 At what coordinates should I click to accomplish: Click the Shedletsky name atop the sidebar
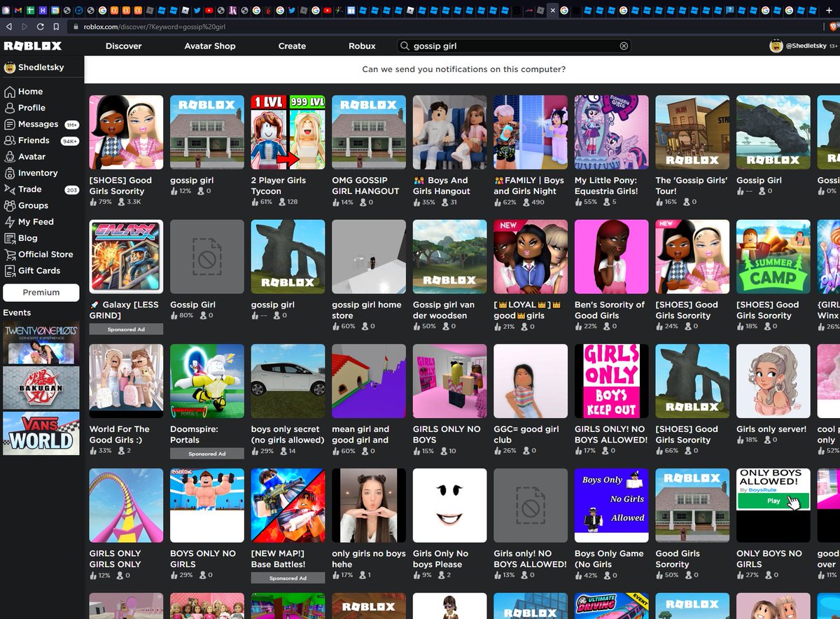(x=40, y=68)
